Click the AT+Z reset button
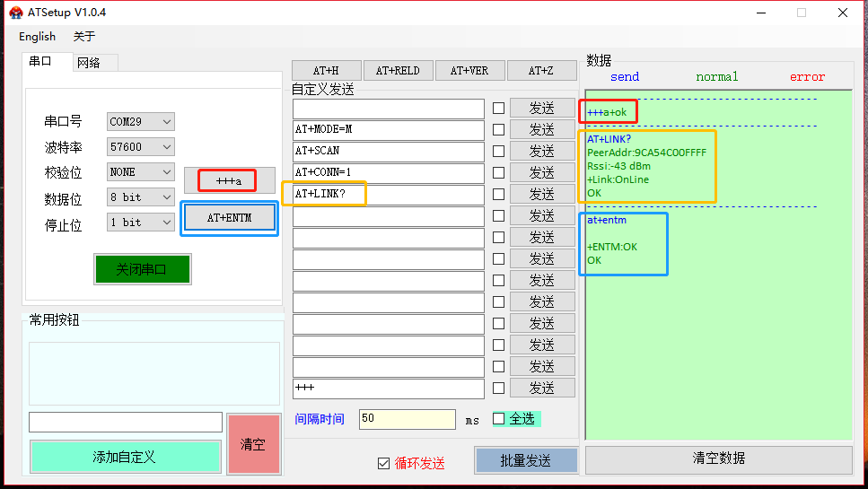868x489 pixels. point(540,71)
